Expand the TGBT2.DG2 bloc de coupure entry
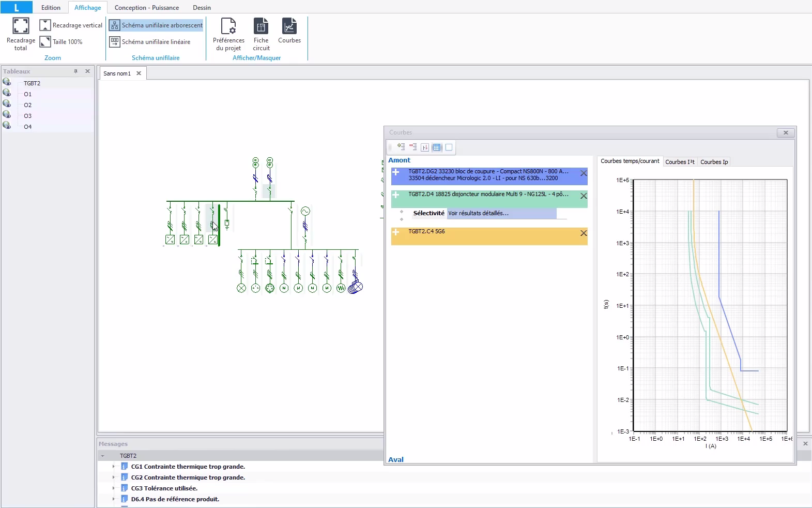Image resolution: width=812 pixels, height=508 pixels. tap(396, 172)
